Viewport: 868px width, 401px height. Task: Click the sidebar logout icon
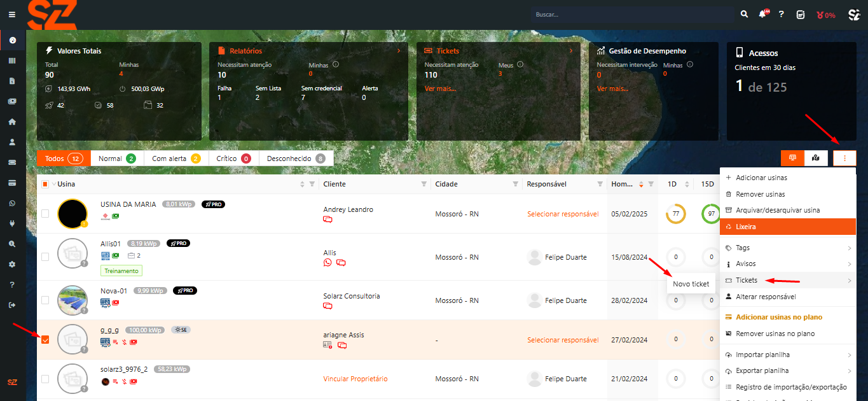[12, 305]
